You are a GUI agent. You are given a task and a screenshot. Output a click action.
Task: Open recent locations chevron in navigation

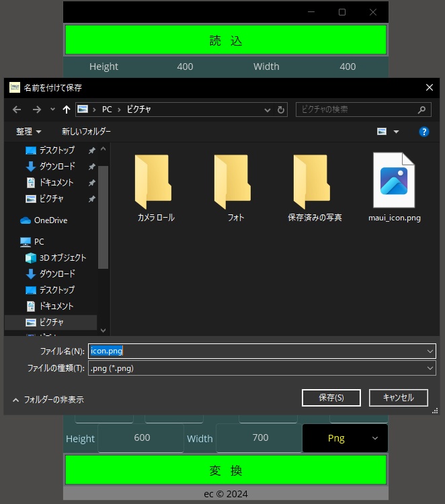point(52,110)
